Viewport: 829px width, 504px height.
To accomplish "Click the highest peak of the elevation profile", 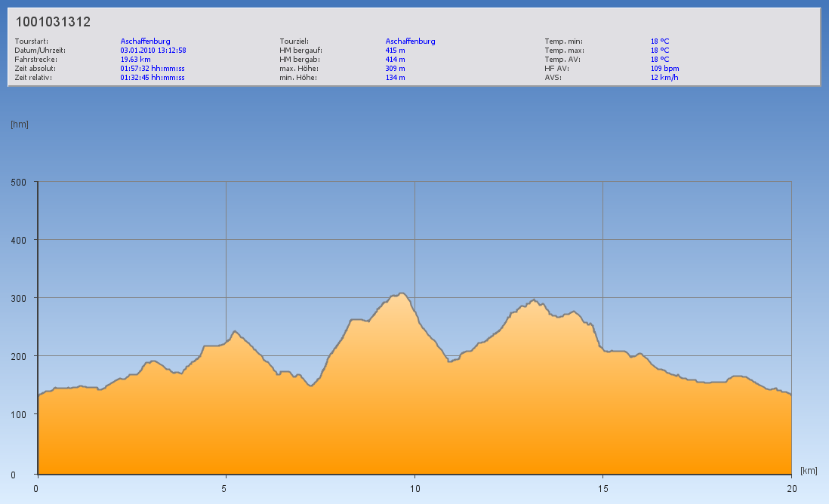I will [402, 293].
